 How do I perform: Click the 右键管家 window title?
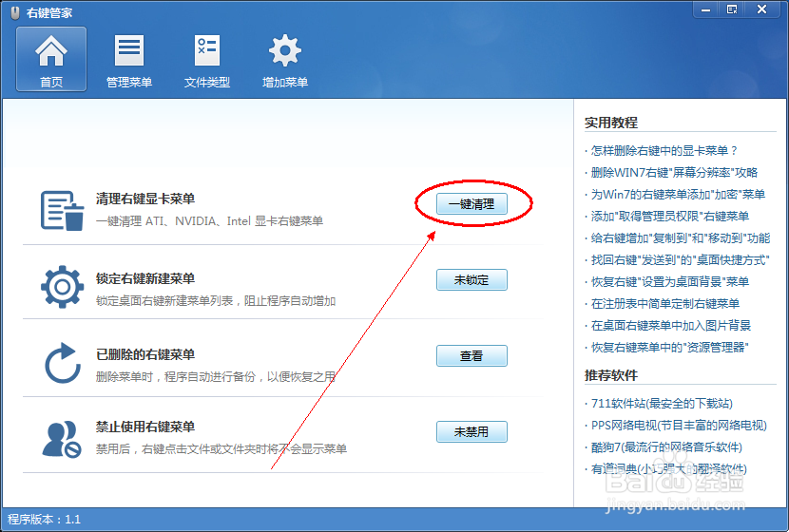49,12
